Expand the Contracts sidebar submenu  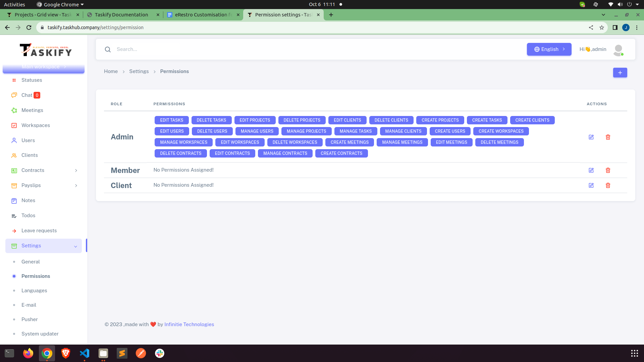click(76, 170)
